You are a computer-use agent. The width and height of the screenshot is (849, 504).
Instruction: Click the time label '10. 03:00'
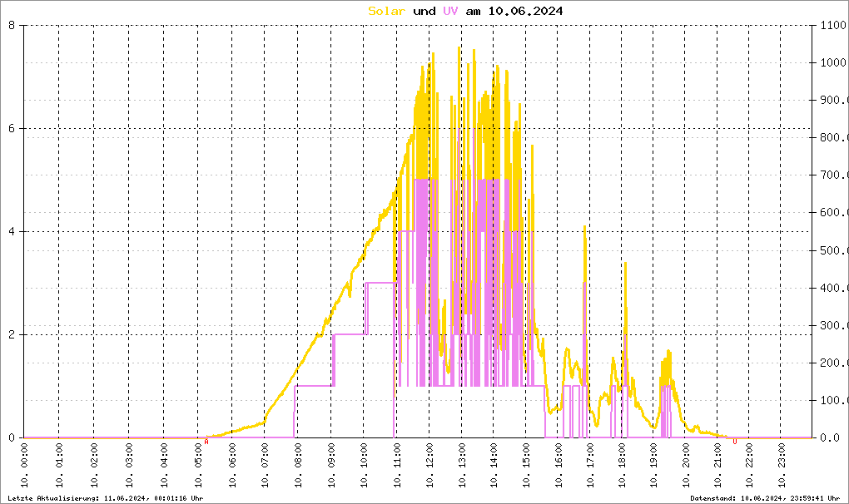click(129, 465)
